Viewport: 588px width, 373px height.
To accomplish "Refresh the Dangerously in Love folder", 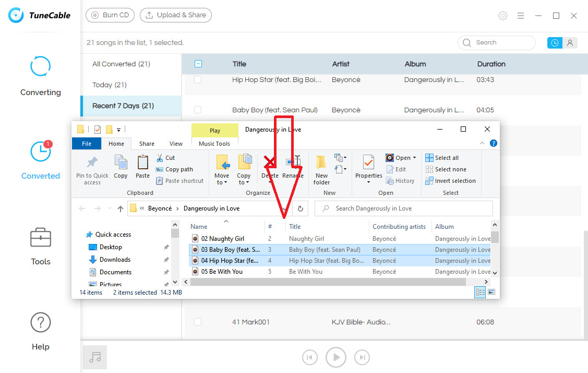I will coord(301,208).
